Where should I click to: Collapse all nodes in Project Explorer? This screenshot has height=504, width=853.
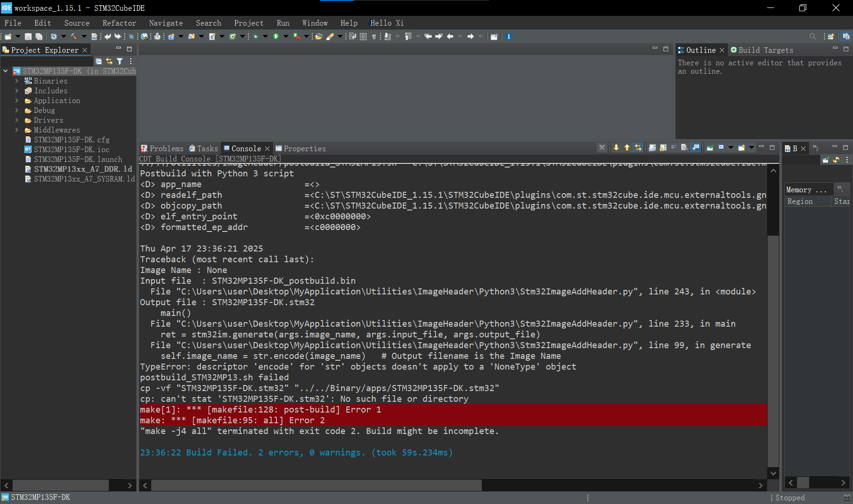[99, 61]
